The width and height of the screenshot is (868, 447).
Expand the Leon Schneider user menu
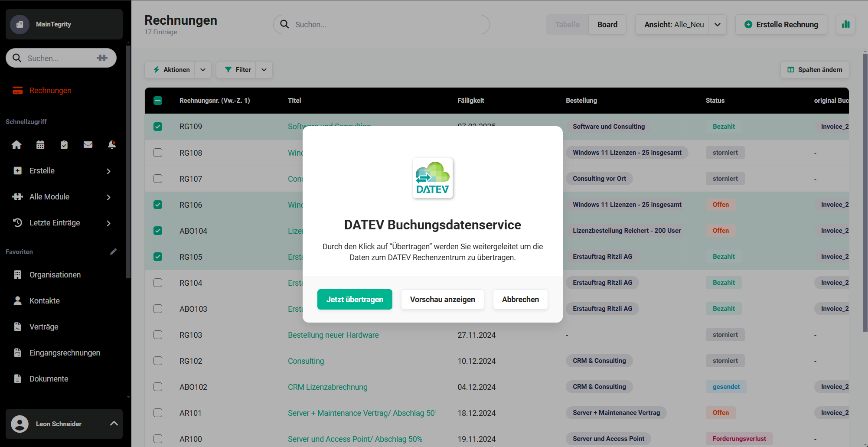tap(114, 424)
